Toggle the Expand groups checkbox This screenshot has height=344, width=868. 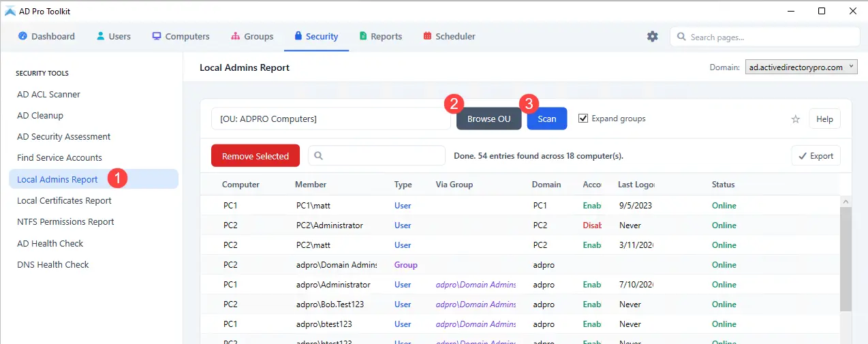[x=583, y=119]
